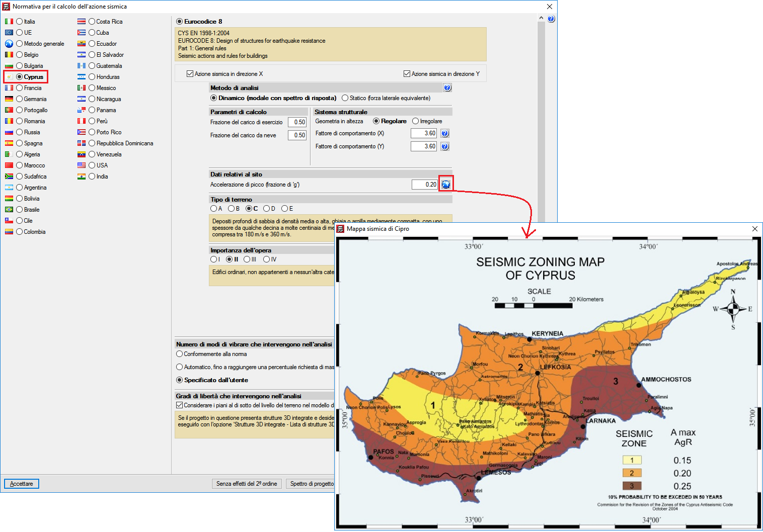
Task: Click the USA flag icon
Action: pyautogui.click(x=82, y=165)
